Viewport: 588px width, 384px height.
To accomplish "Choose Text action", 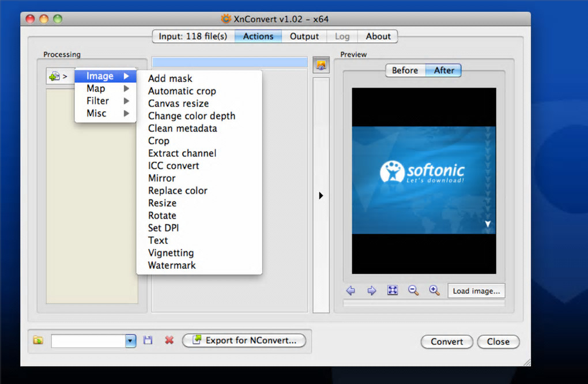I will click(199, 240).
